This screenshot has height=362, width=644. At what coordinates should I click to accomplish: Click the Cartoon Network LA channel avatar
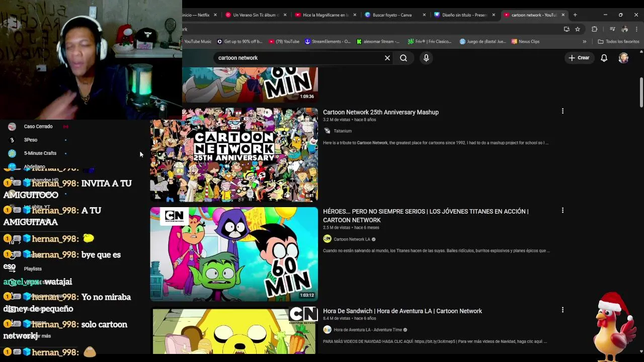pos(327,239)
